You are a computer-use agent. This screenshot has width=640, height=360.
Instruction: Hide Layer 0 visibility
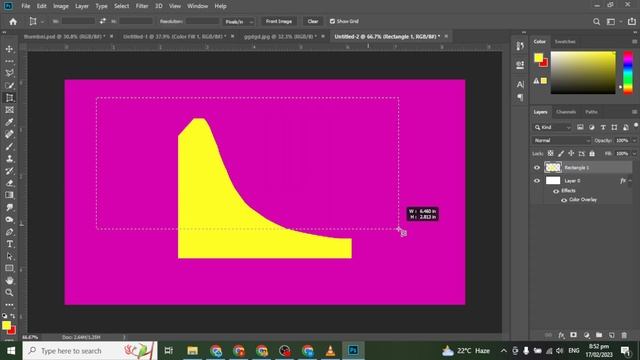pyautogui.click(x=537, y=181)
